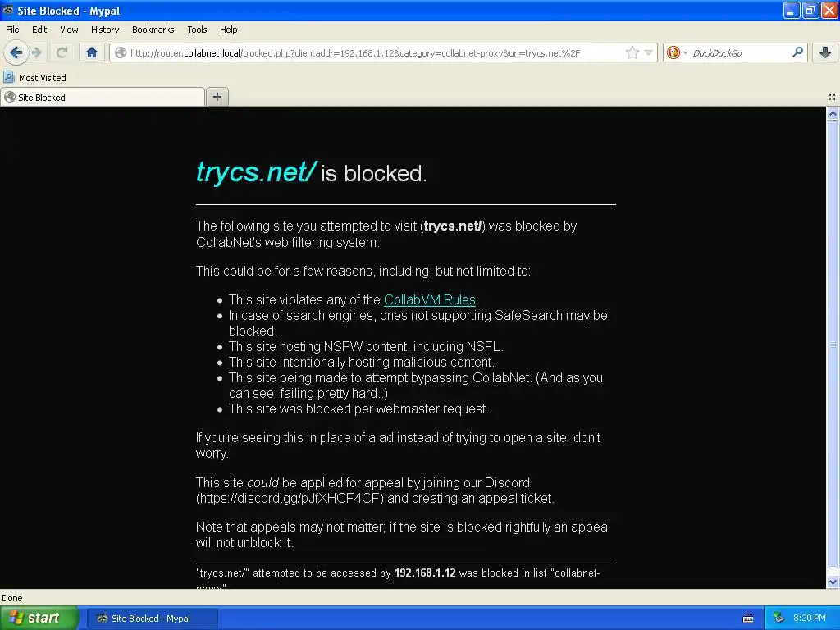Viewport: 840px width, 630px height.
Task: Click the search magnifier icon
Action: (797, 52)
